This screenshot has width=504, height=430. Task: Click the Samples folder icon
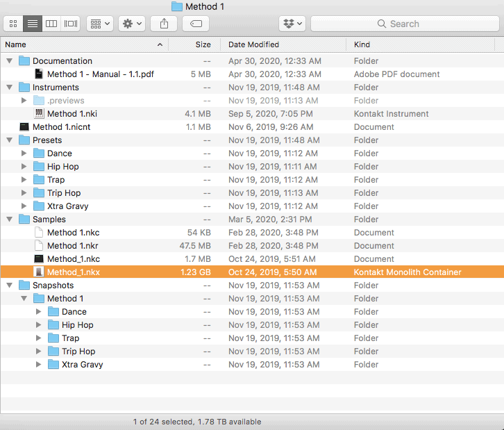24,219
